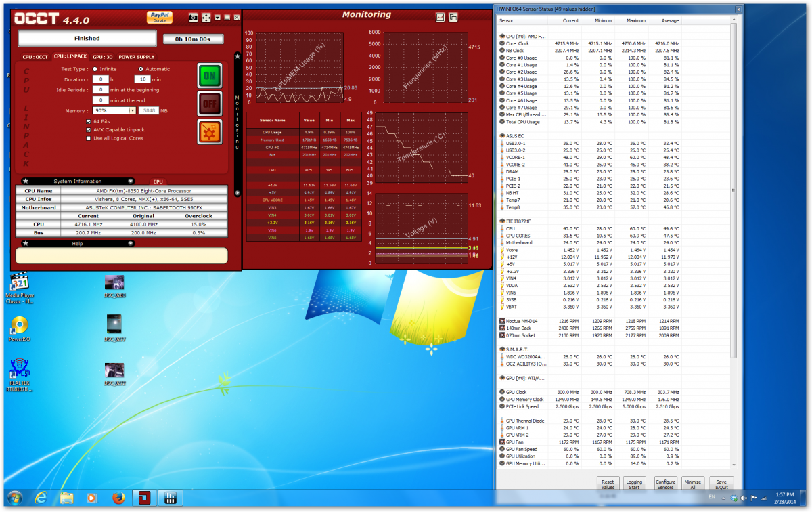Click the red OFF button in OCCT

pyautogui.click(x=210, y=104)
